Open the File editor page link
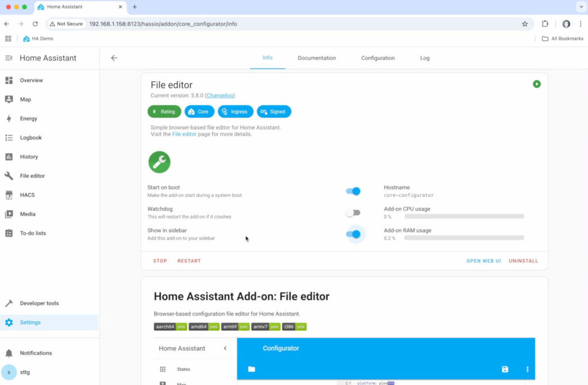 click(x=184, y=134)
